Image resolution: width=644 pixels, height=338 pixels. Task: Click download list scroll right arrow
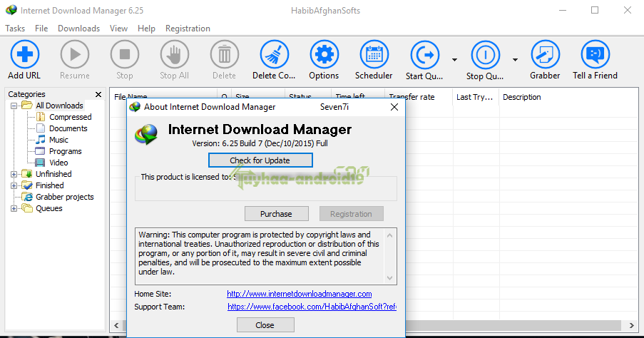click(x=632, y=325)
